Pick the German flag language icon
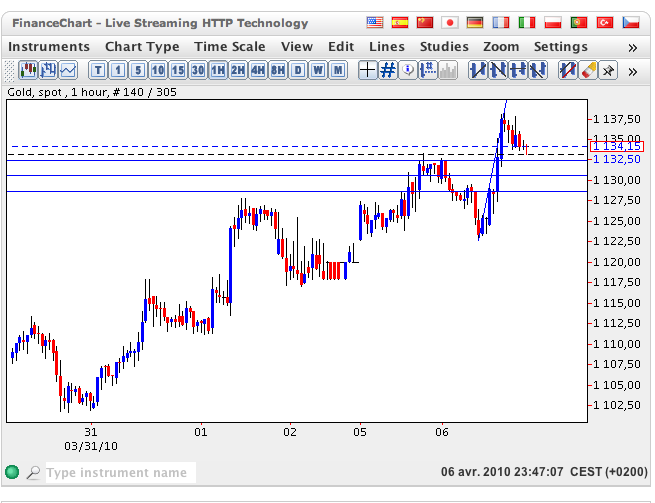 pyautogui.click(x=476, y=22)
